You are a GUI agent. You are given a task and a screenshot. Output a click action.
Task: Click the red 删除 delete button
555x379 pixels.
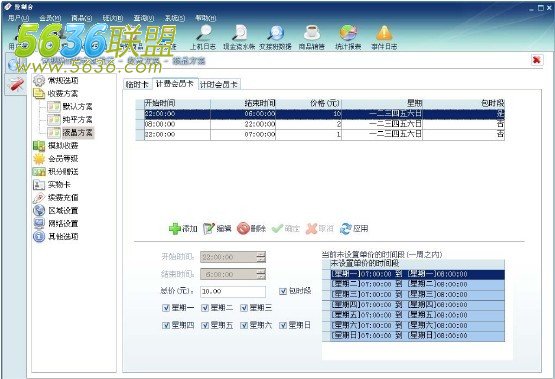tap(251, 229)
